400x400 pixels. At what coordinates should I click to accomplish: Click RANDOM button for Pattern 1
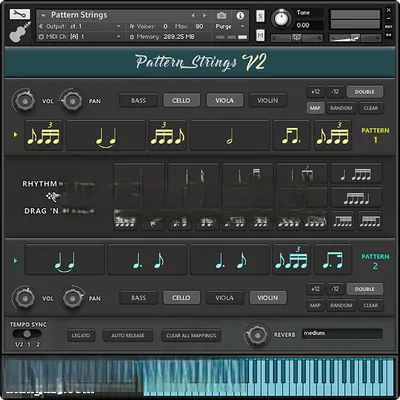coord(341,108)
